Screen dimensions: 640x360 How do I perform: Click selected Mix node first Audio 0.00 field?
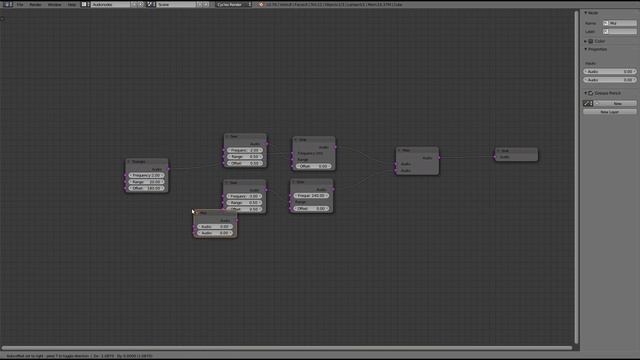[x=215, y=227]
